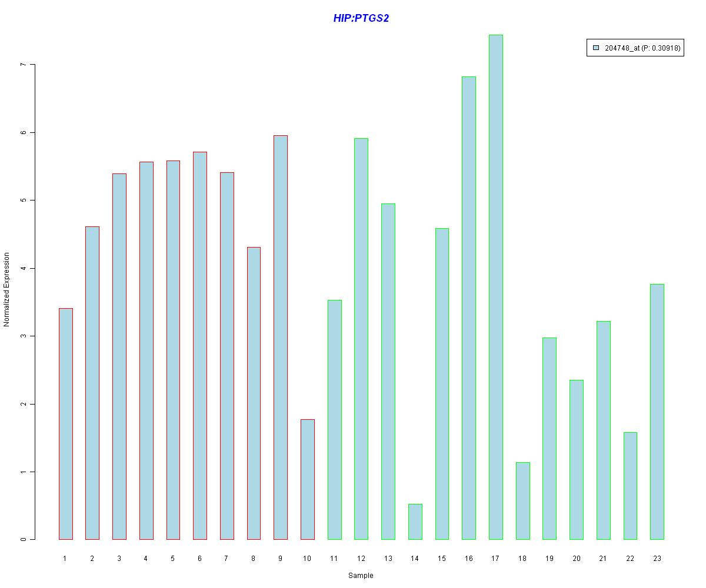
Task: Select the short red bar for sample 10
Action: point(307,479)
